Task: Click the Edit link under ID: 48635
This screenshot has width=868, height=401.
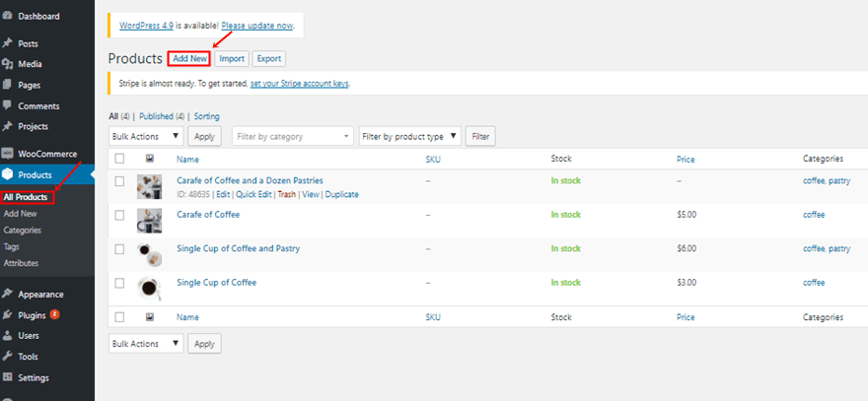Action: [223, 195]
